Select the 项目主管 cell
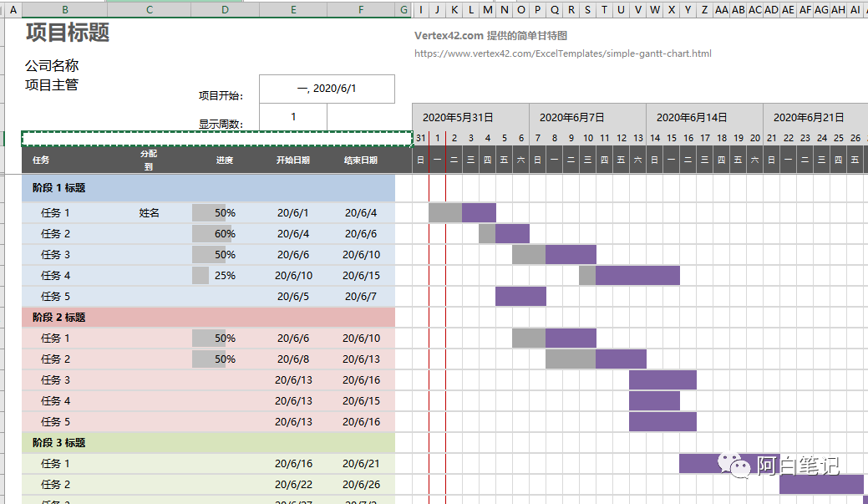This screenshot has height=504, width=868. pos(52,84)
